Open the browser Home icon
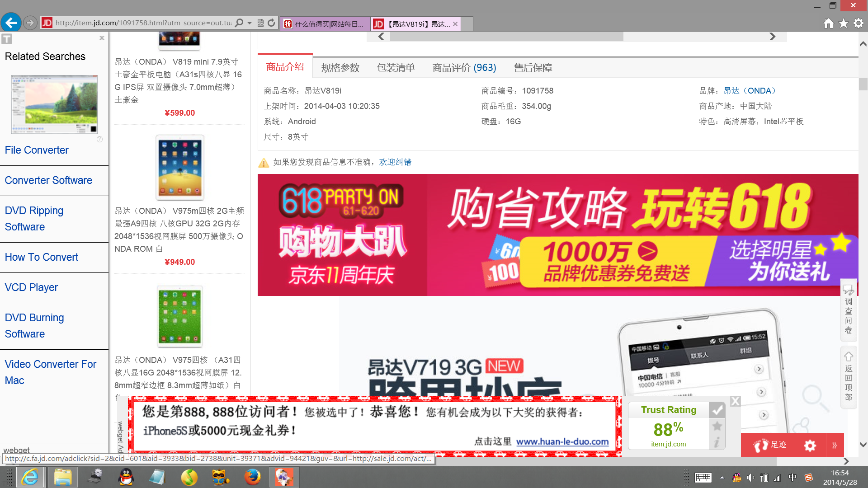 tap(828, 23)
